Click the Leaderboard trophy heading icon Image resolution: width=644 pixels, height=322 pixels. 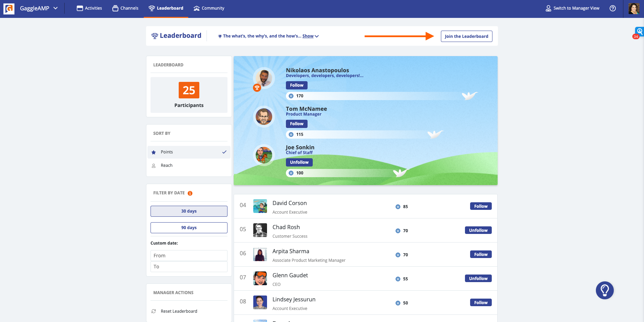[x=155, y=36]
